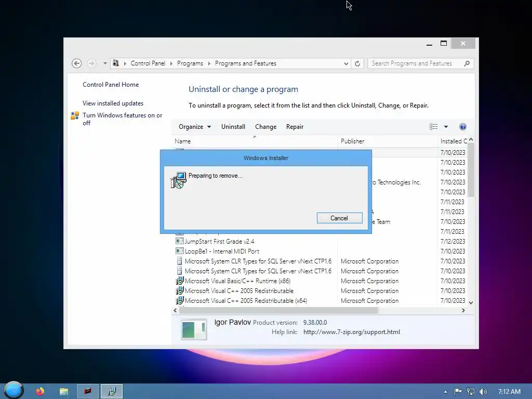Image resolution: width=532 pixels, height=399 pixels.
Task: Click the vertical scrollbar up arrow
Action: (x=471, y=140)
